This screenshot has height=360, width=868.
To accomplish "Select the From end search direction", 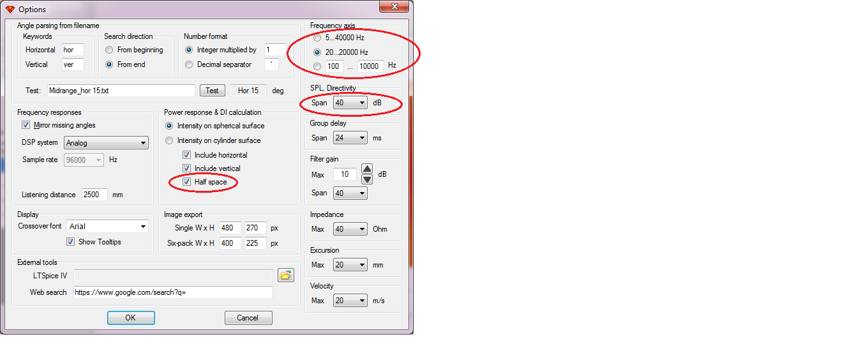I will (x=110, y=64).
